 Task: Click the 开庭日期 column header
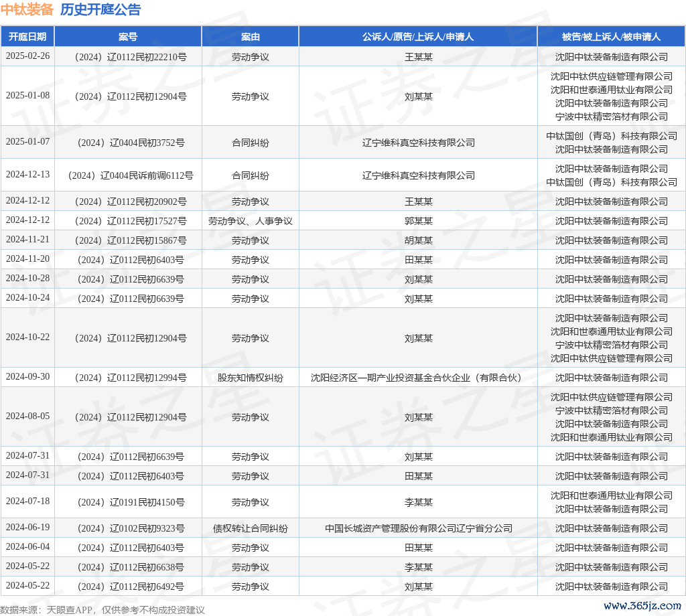[27, 37]
